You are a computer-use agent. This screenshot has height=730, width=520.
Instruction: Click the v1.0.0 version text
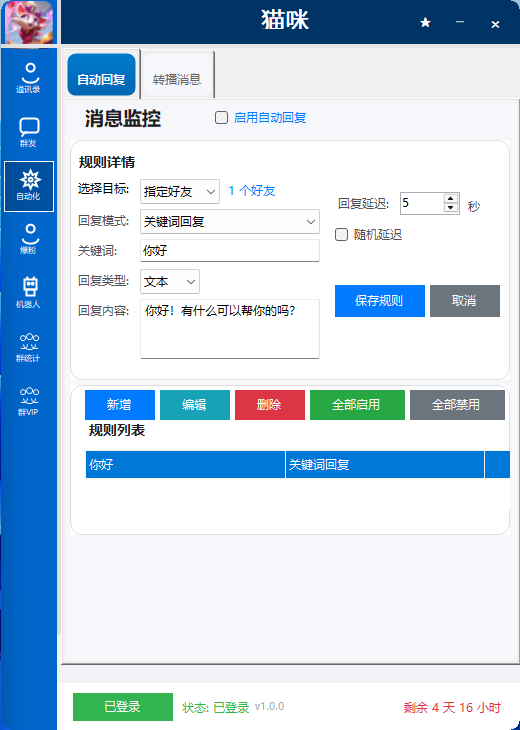[x=270, y=707]
